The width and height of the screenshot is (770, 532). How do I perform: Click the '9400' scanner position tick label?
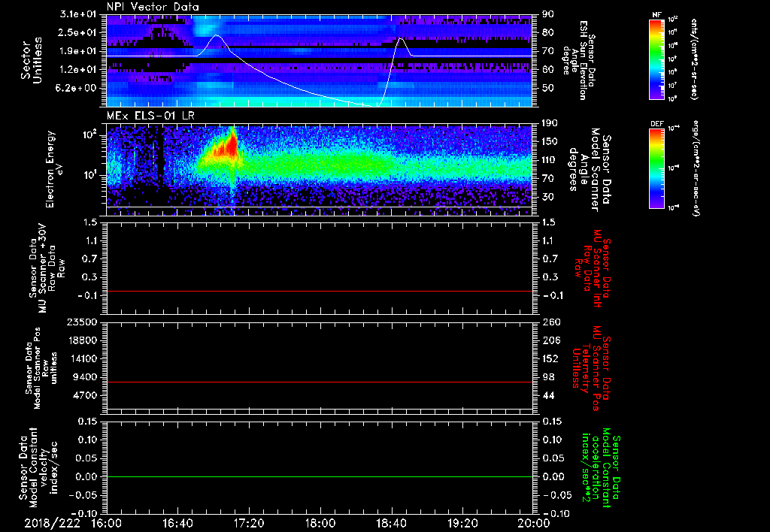86,377
